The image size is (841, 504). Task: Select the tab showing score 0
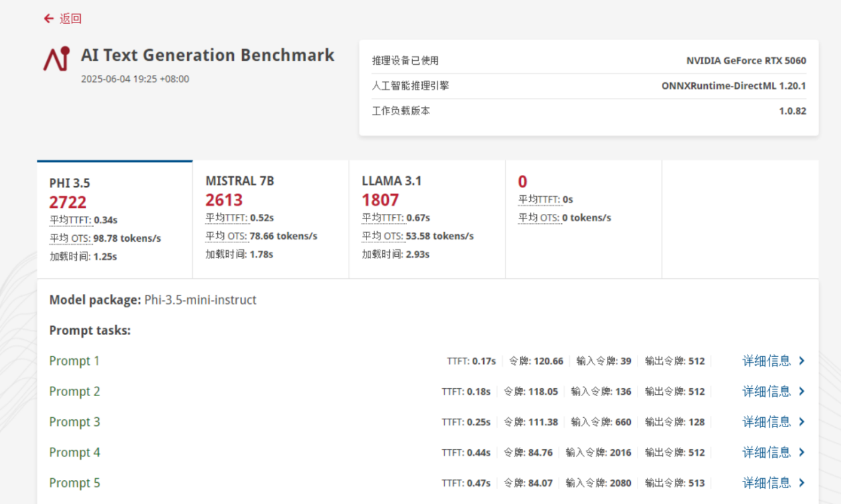pos(583,219)
